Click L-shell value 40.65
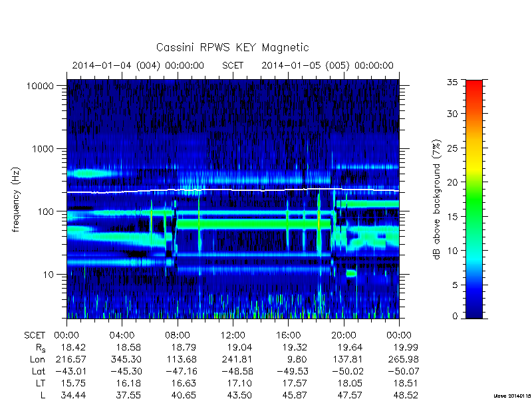Image resolution: width=532 pixels, height=399 pixels. 184,395
